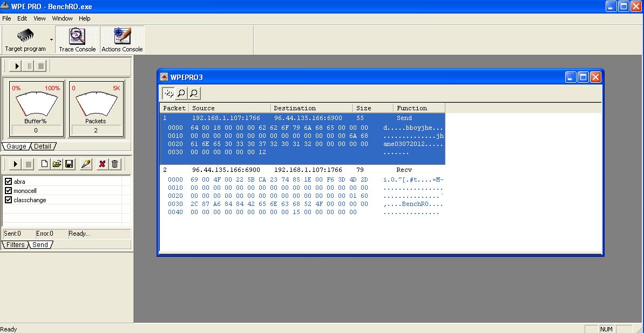Click the Target program chip icon
Viewport: 644px width, 333px height.
[x=25, y=36]
